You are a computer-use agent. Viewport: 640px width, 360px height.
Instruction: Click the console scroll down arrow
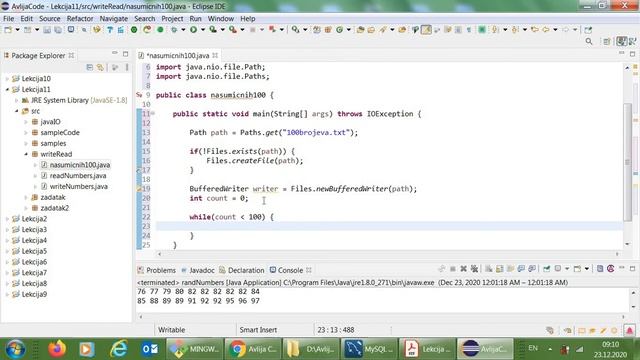[x=633, y=307]
